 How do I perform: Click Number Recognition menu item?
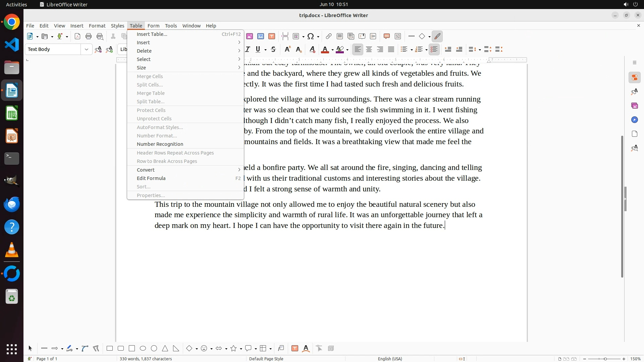click(x=160, y=144)
